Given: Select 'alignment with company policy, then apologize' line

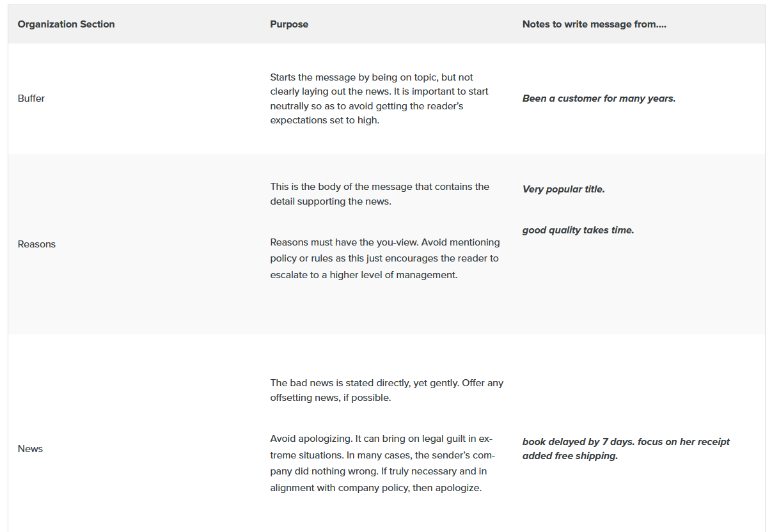Looking at the screenshot, I should (375, 487).
